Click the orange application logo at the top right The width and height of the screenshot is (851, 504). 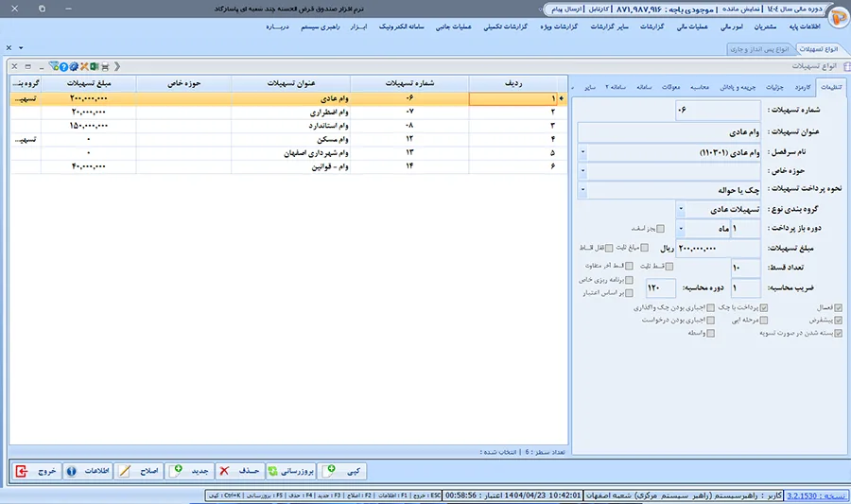point(839,18)
